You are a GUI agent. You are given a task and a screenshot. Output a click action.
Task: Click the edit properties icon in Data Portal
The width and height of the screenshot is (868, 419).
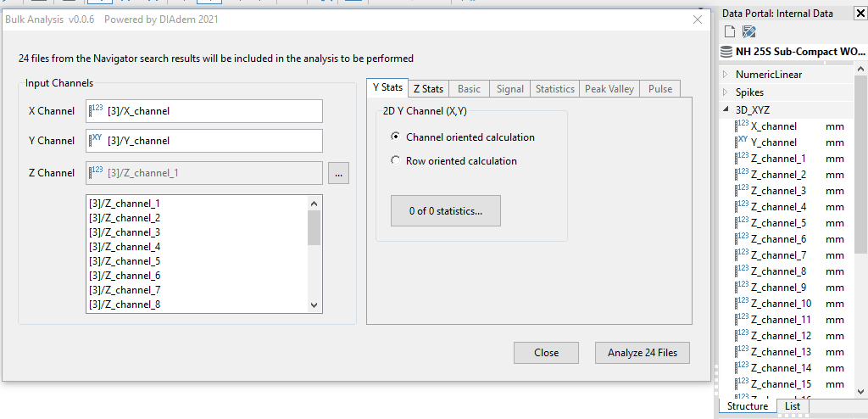click(x=748, y=32)
